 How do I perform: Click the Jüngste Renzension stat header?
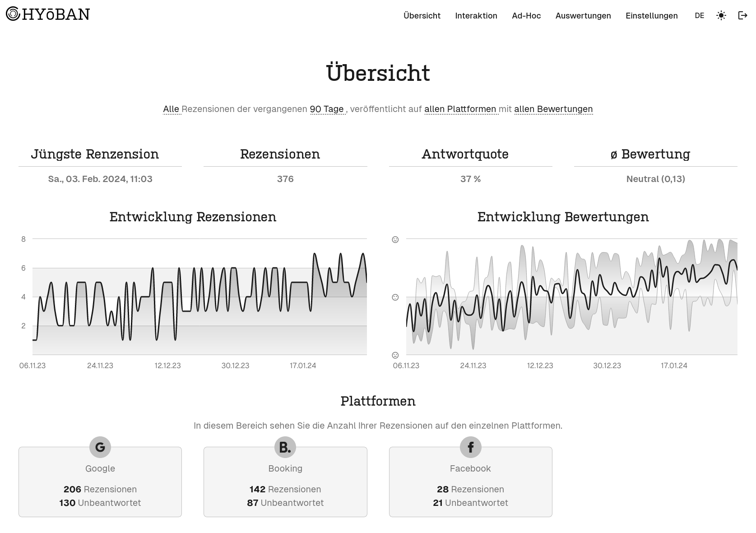(95, 154)
